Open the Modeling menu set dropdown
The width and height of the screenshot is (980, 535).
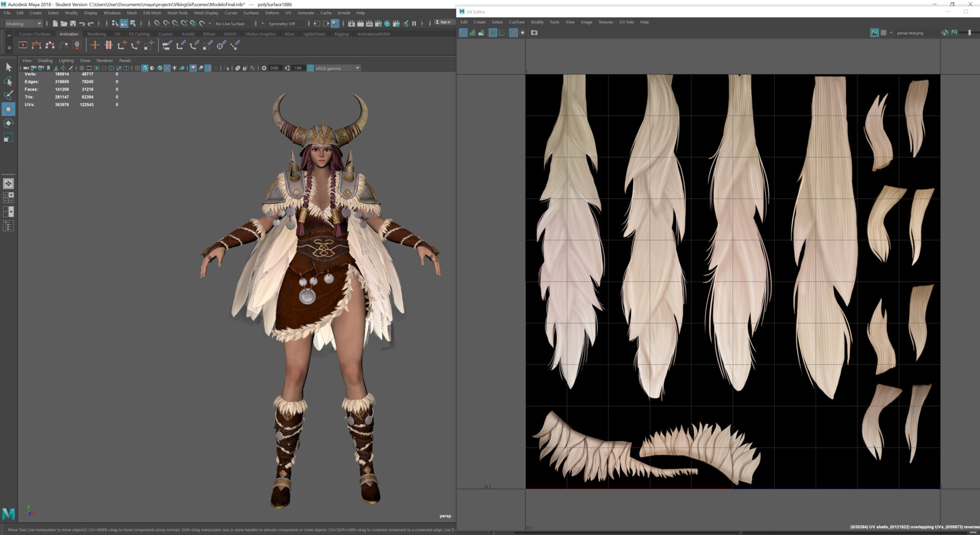tap(23, 23)
